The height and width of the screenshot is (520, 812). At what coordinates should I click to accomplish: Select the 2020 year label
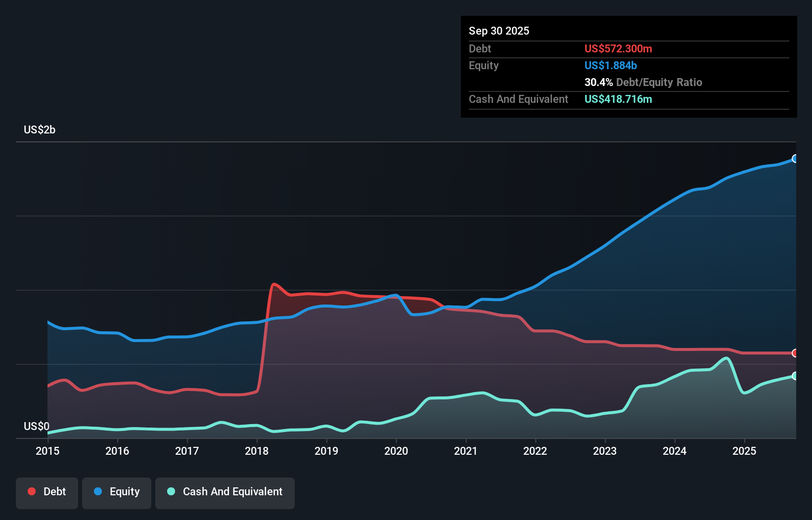pyautogui.click(x=396, y=451)
